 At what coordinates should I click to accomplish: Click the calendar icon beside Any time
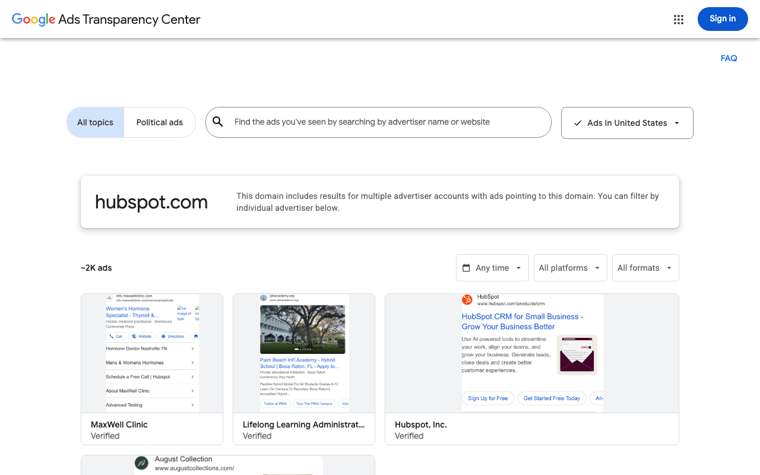(466, 268)
